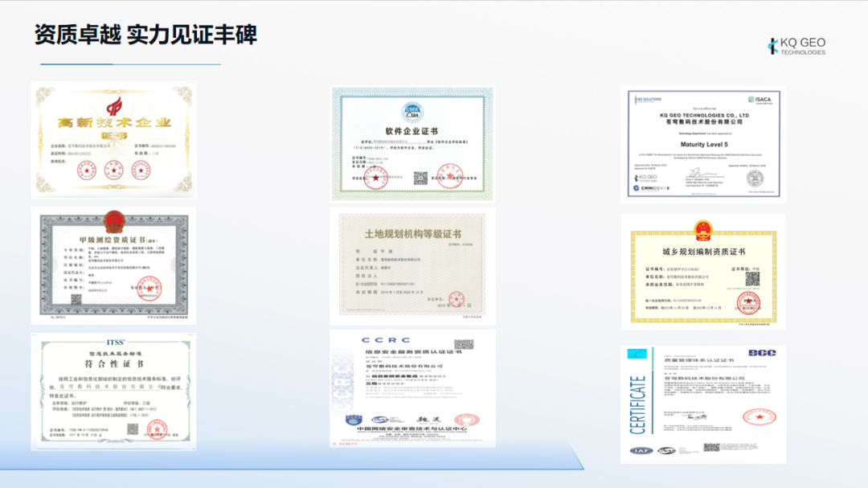Click the national emblem on the 甲级测绘资质证书

coord(113,217)
